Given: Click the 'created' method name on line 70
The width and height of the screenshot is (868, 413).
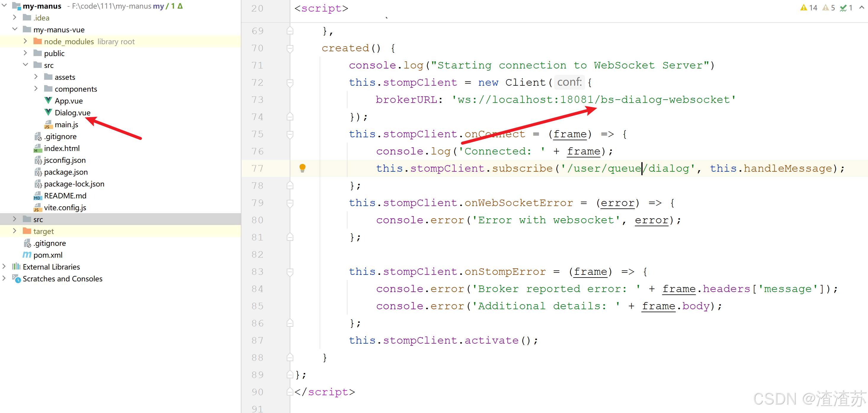Looking at the screenshot, I should click(345, 48).
